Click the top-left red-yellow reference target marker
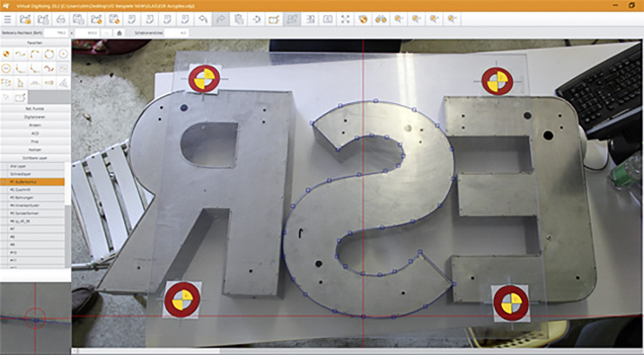Screen dimensions: 644x355 (204, 79)
